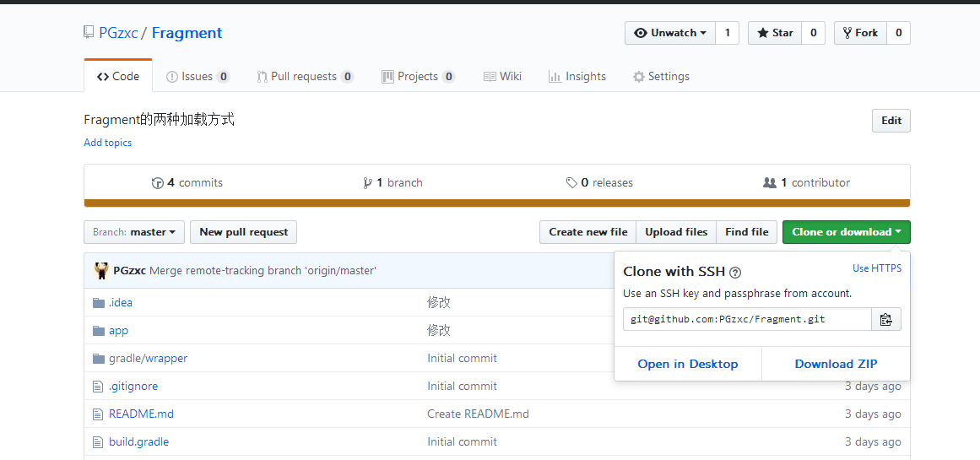View the 0 releases page
The width and height of the screenshot is (980, 460).
click(x=599, y=182)
